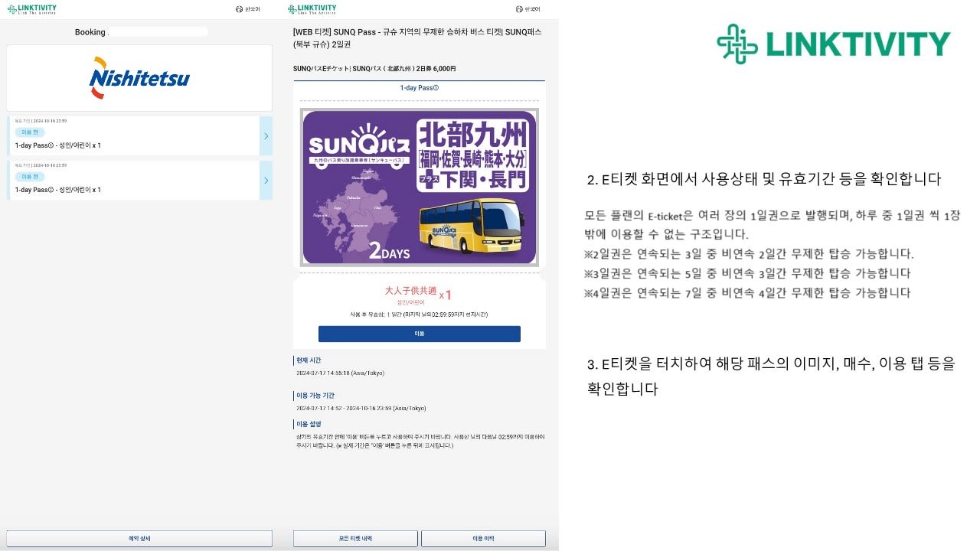
Task: Click the Linktivity logo in booking panel
Action: click(x=31, y=9)
